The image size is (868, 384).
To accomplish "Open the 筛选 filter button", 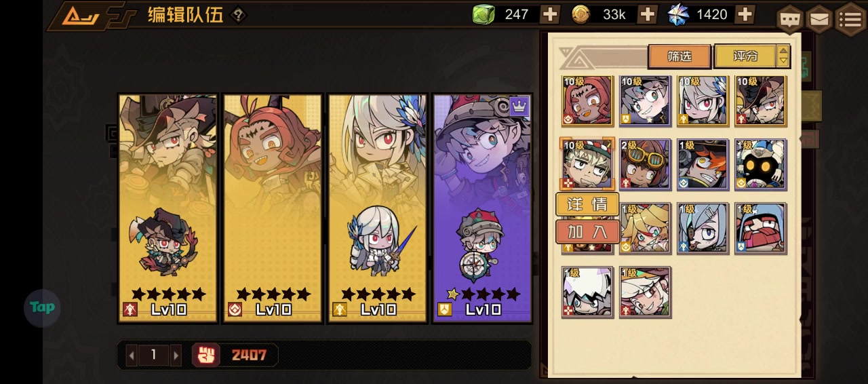I will tap(679, 56).
